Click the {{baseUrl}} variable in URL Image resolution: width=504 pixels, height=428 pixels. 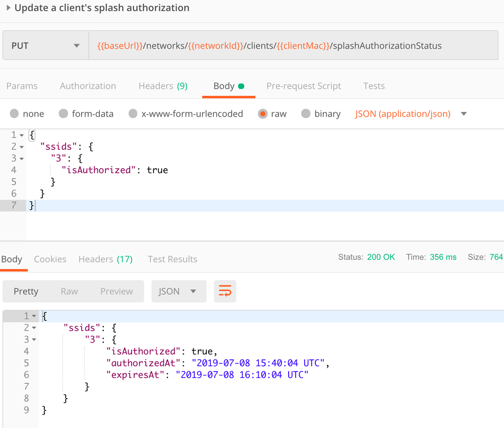(x=120, y=45)
